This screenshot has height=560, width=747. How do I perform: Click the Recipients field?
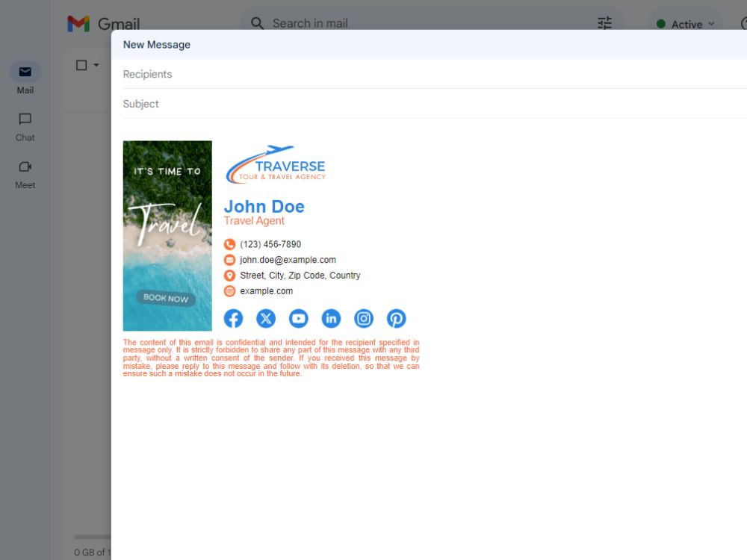[435, 74]
